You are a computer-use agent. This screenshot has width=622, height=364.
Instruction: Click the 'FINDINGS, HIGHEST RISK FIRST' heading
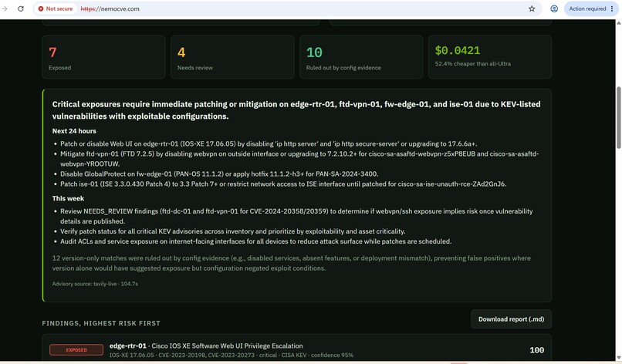click(x=101, y=323)
